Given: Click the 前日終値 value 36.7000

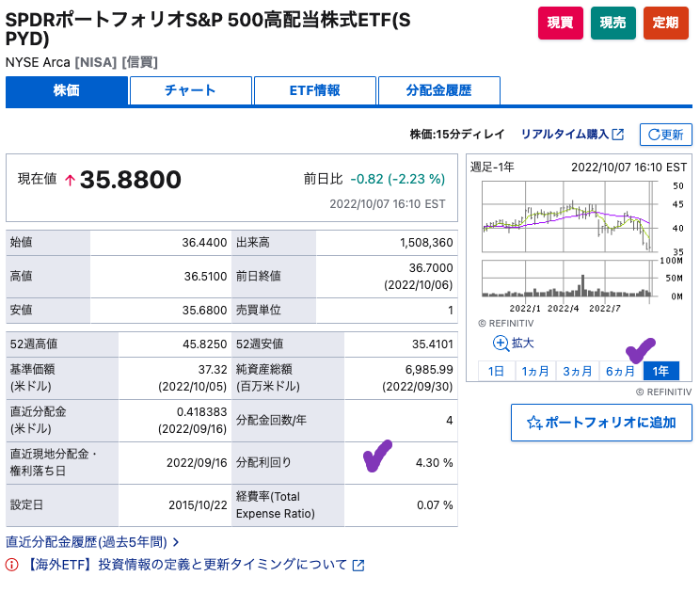Looking at the screenshot, I should point(431,268).
